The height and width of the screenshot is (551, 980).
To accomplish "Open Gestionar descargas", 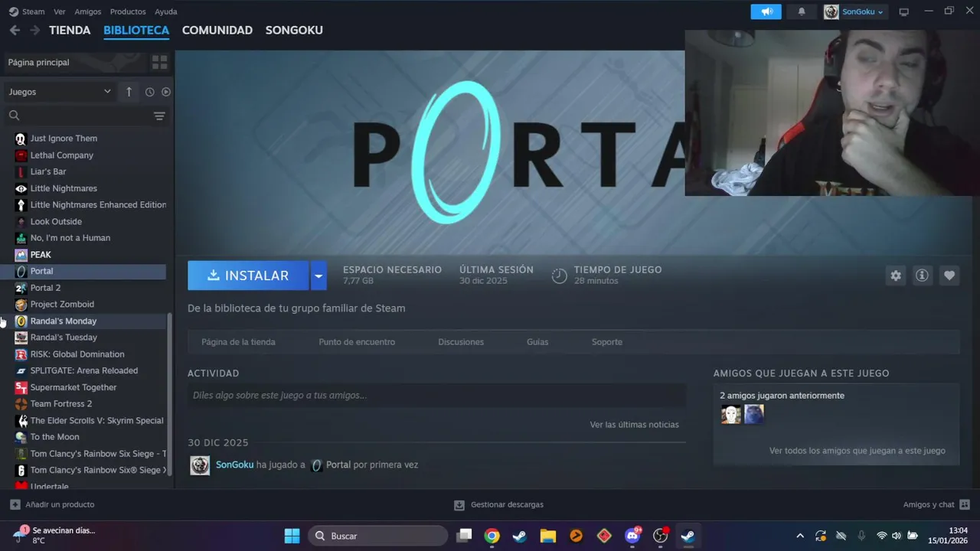I will 498,504.
